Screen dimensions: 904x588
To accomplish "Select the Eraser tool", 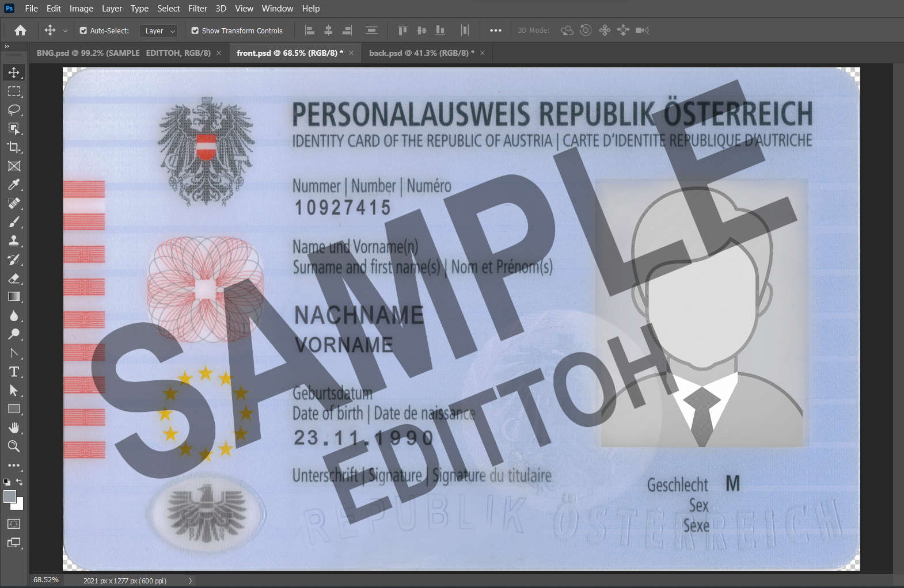I will (x=14, y=278).
